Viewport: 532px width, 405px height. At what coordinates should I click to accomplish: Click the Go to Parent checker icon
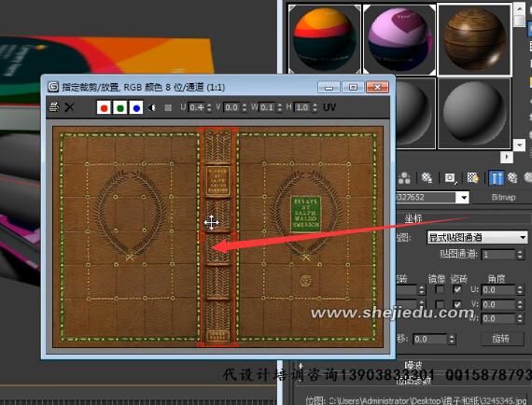(x=512, y=177)
